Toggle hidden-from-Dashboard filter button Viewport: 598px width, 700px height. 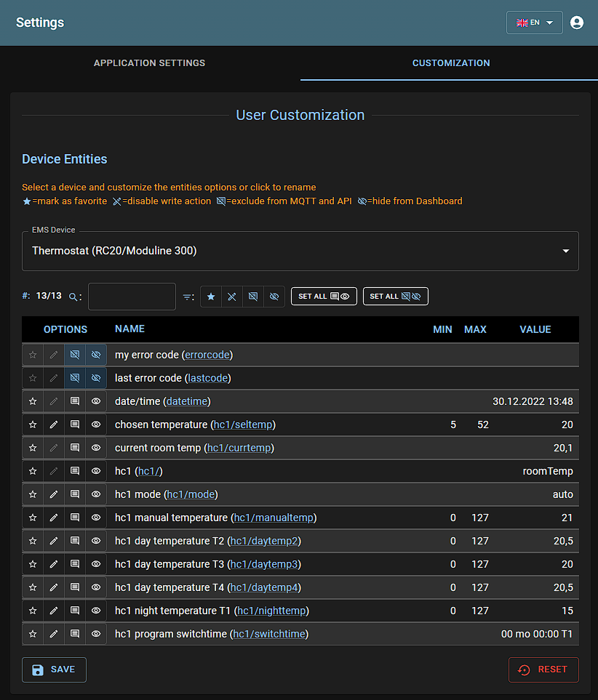click(274, 297)
